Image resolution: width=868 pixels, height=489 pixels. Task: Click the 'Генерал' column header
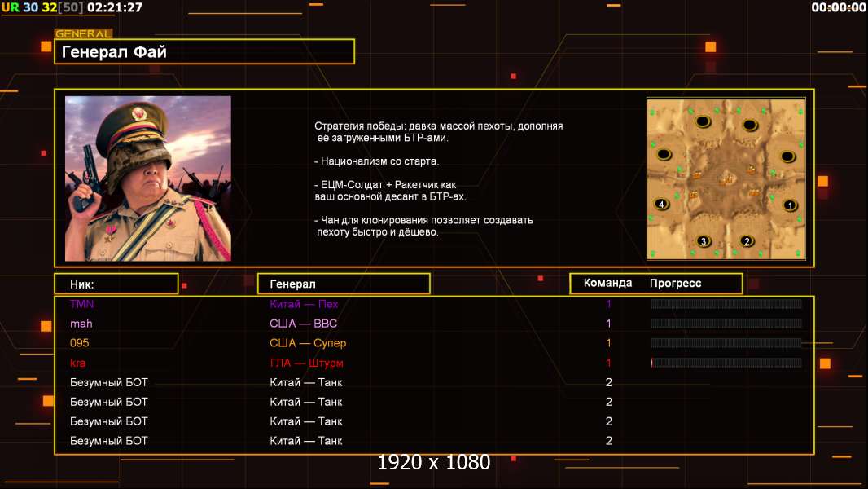tap(344, 284)
